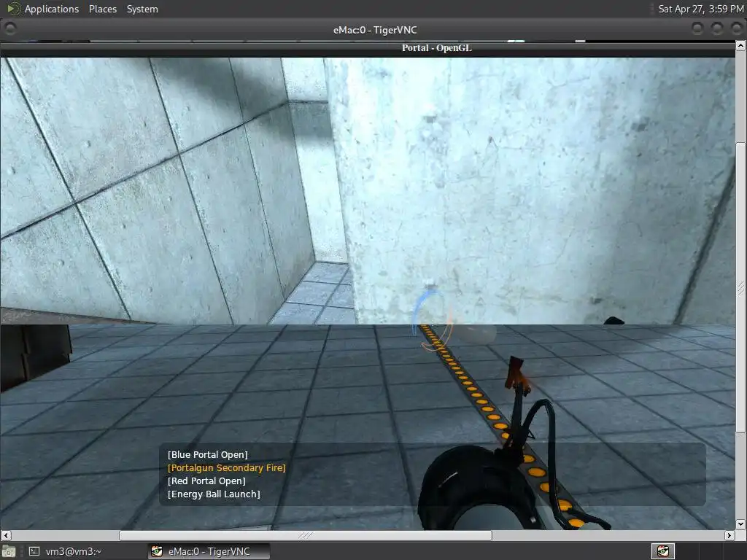Click the vertical scrollbar down arrow
The height and width of the screenshot is (560, 747).
(741, 524)
